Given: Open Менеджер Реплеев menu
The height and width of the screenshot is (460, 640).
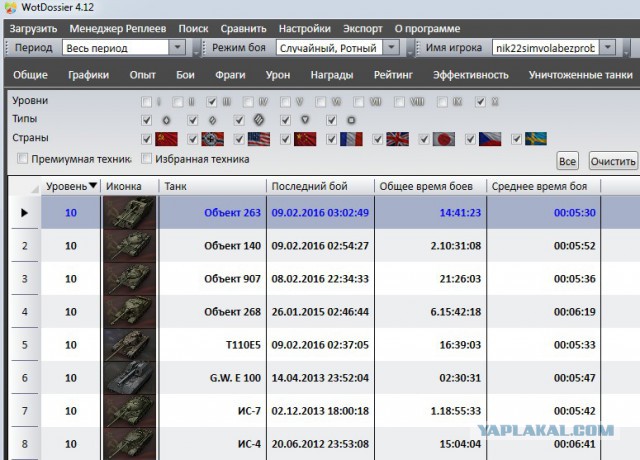Looking at the screenshot, I should (x=118, y=29).
